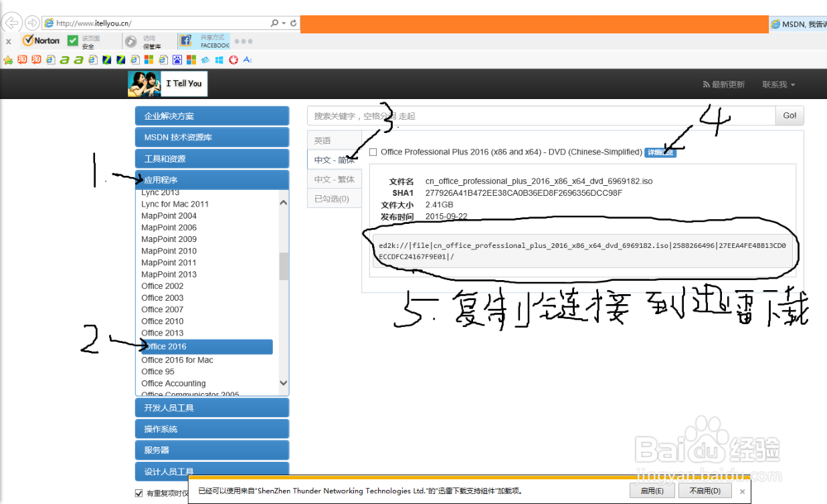Expand the 操作系统 category
This screenshot has width=827, height=504.
pyautogui.click(x=212, y=429)
